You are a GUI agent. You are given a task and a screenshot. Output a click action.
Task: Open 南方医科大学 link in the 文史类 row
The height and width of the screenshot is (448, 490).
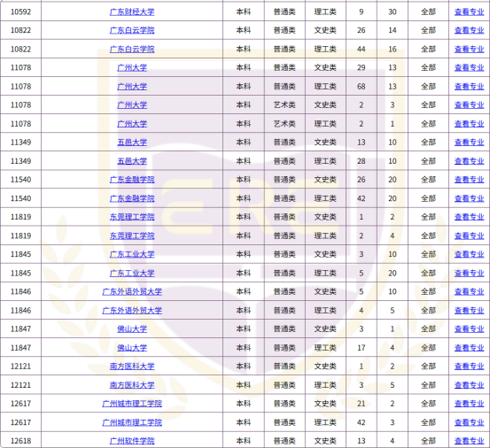132,367
